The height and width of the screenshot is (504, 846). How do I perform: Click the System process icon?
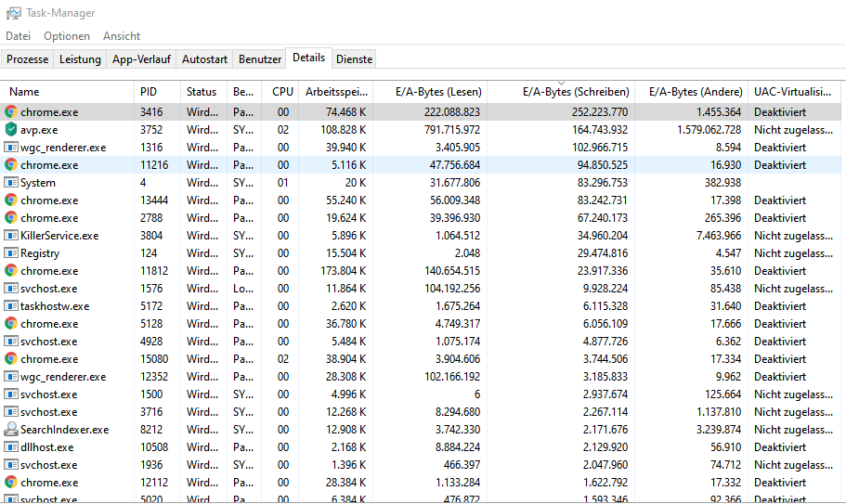11,182
